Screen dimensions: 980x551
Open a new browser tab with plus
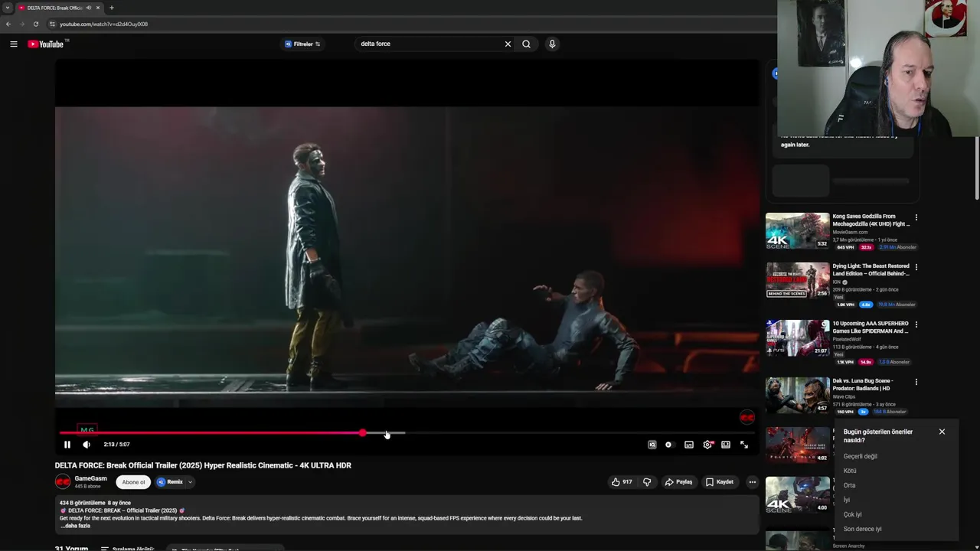click(x=112, y=8)
